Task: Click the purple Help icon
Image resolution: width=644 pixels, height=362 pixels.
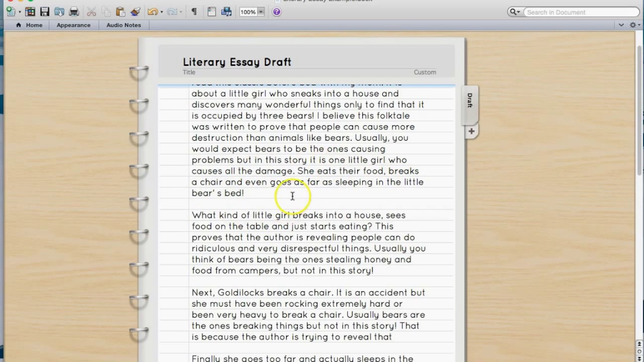Action: 276,12
